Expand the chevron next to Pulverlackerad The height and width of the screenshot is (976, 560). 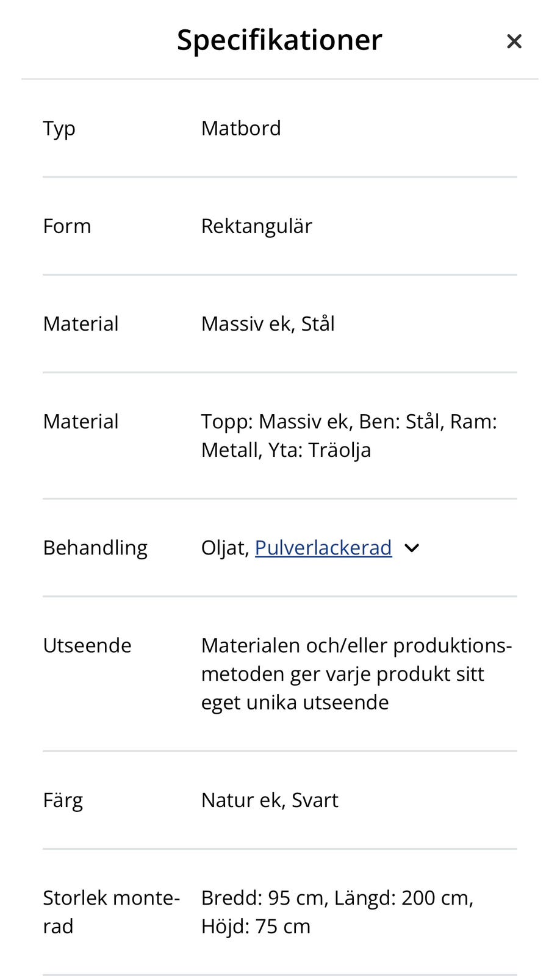pos(412,548)
